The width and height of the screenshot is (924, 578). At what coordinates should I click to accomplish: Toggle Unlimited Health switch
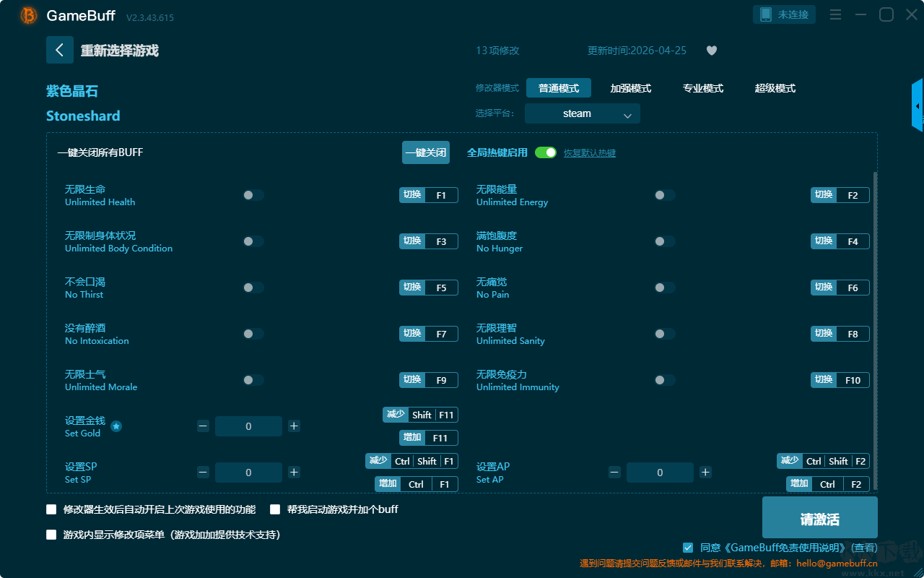(x=253, y=195)
